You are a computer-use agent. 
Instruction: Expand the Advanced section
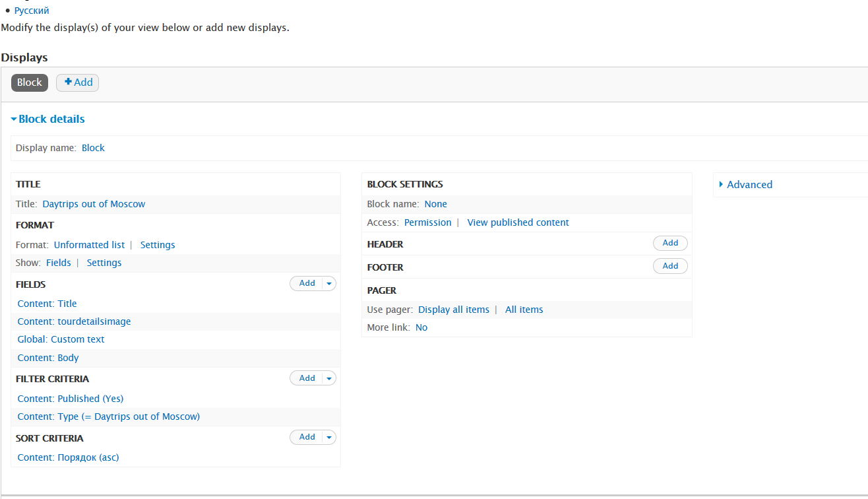click(749, 185)
